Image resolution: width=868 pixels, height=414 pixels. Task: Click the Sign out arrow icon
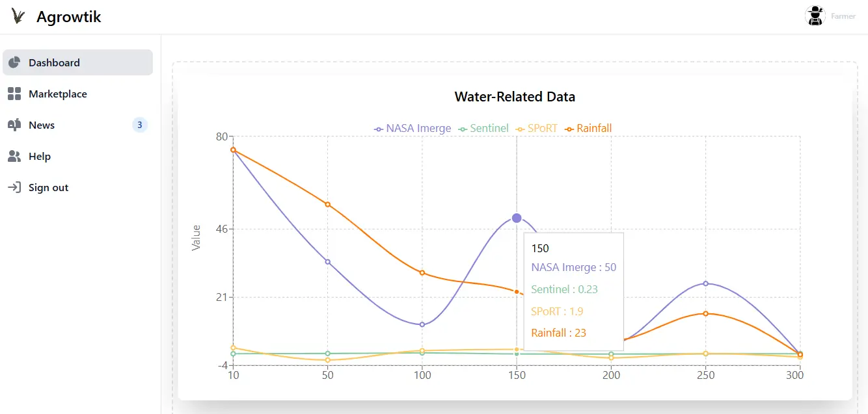[14, 187]
